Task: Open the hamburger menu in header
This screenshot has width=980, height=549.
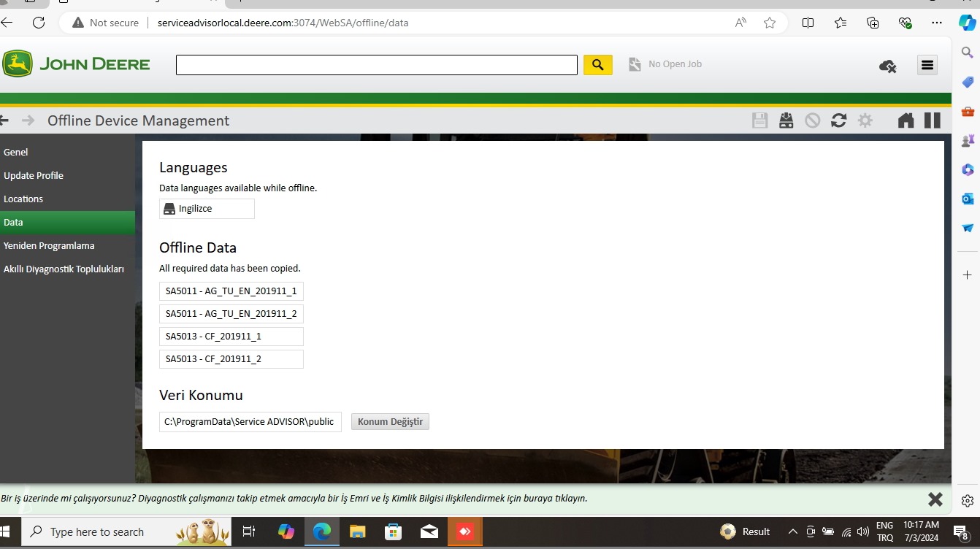Action: (927, 65)
